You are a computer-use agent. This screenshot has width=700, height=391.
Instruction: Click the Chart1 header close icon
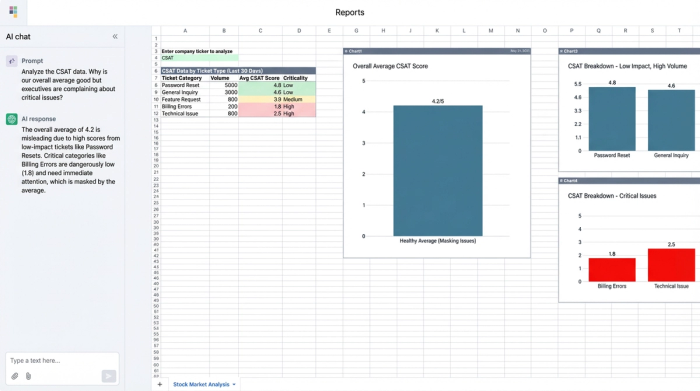346,51
